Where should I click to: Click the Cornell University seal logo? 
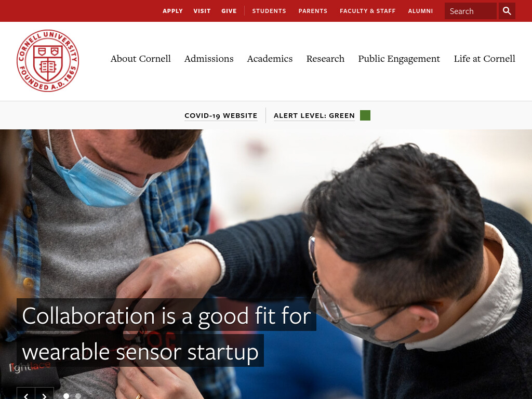click(x=48, y=61)
